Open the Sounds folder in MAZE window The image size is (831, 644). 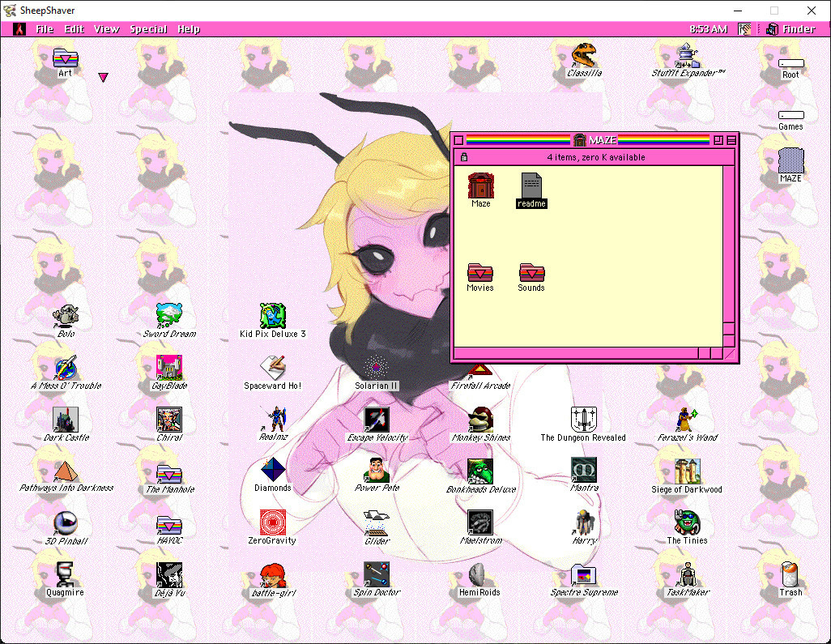coord(531,272)
